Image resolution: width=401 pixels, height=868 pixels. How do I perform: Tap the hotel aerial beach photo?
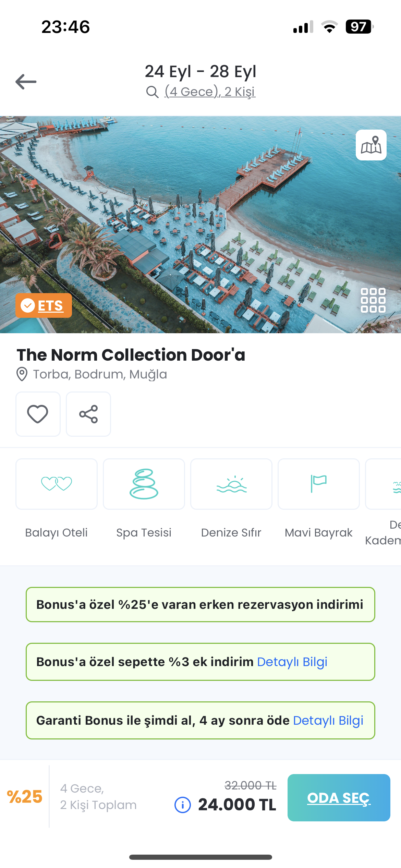pyautogui.click(x=200, y=225)
